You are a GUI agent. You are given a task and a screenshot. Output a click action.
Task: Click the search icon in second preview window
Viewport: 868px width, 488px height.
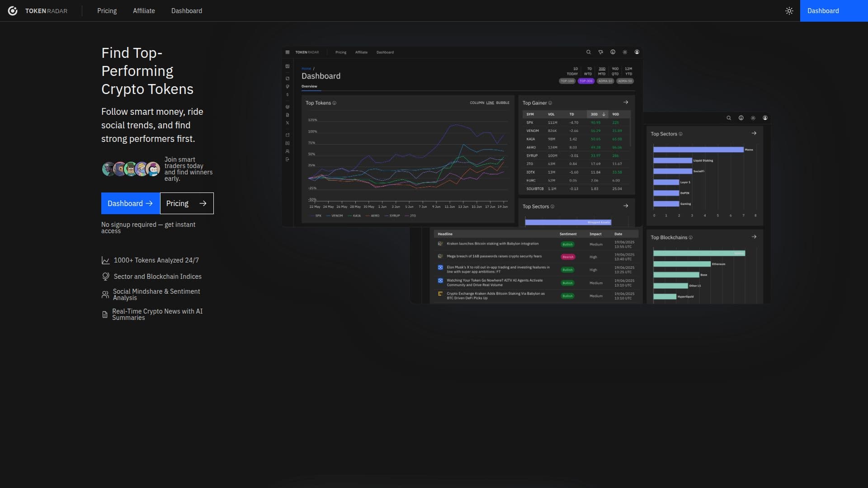click(x=729, y=118)
